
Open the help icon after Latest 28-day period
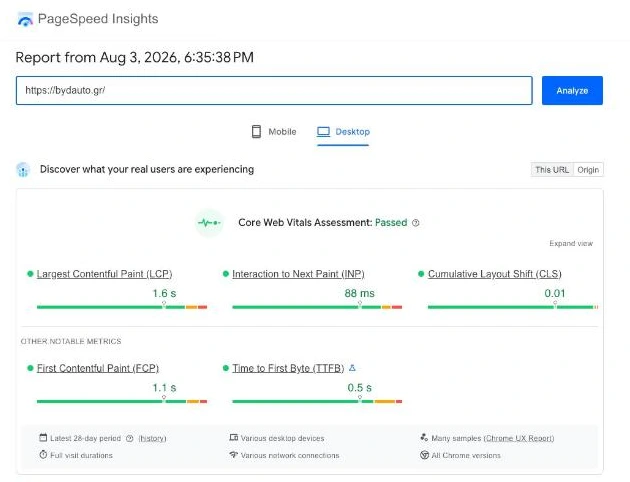point(129,438)
